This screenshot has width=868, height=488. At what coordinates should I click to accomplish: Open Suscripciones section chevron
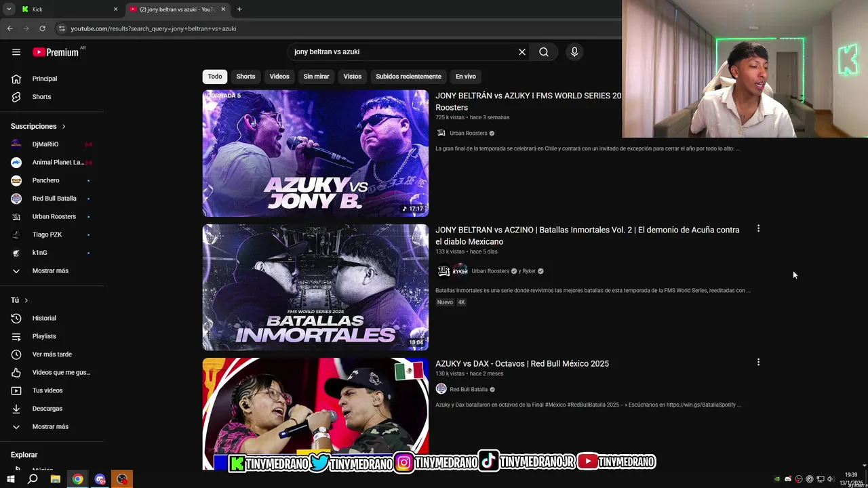(64, 127)
